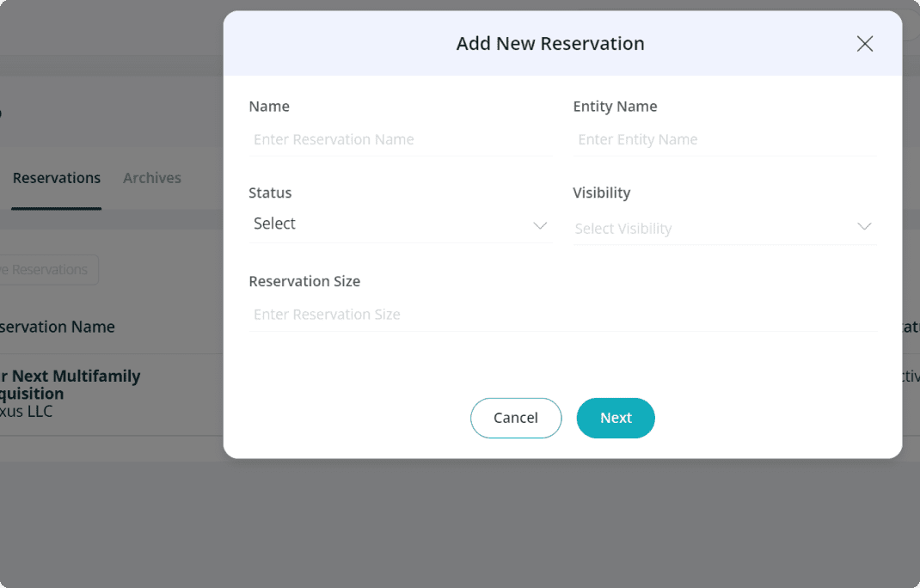Select the Visibility field label
Screen dimensions: 920x588
601,193
